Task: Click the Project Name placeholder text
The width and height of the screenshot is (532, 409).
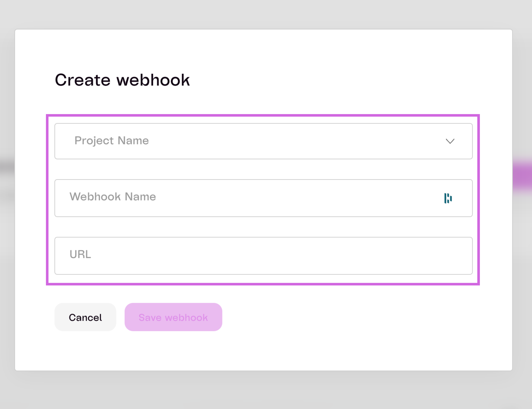Action: tap(112, 141)
